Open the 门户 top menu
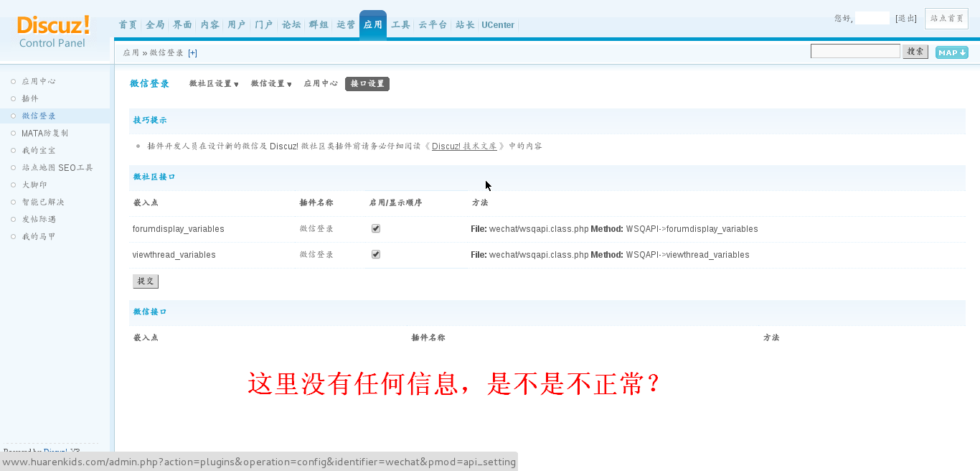The width and height of the screenshot is (980, 471). [x=264, y=25]
